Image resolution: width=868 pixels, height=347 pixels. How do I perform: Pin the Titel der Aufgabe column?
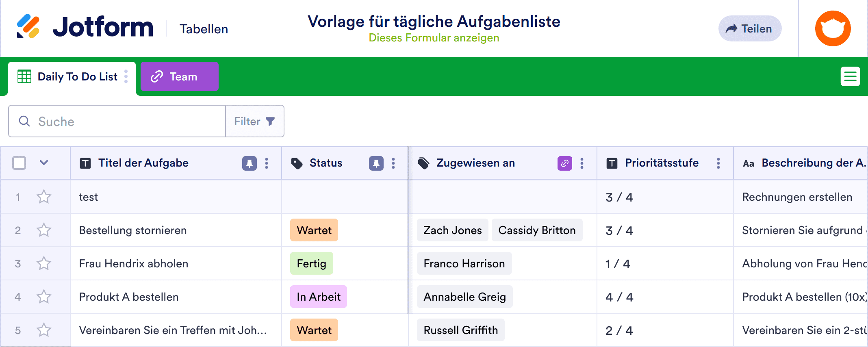pyautogui.click(x=250, y=163)
